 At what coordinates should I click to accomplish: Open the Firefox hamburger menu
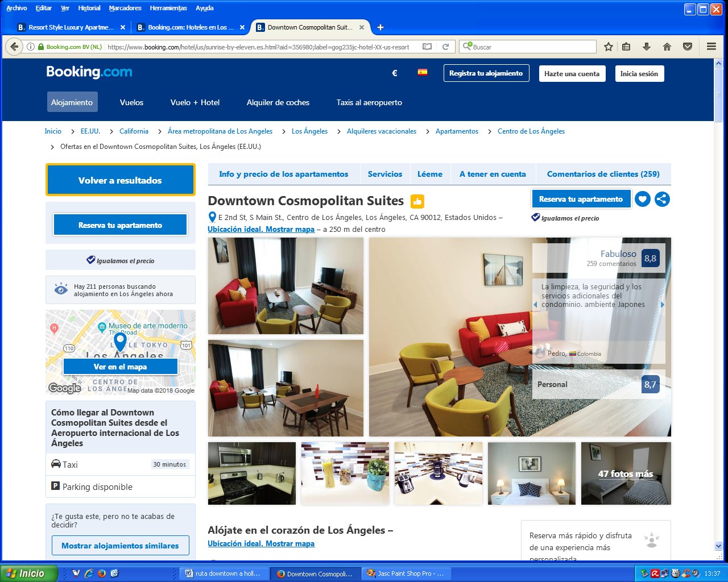click(x=712, y=47)
